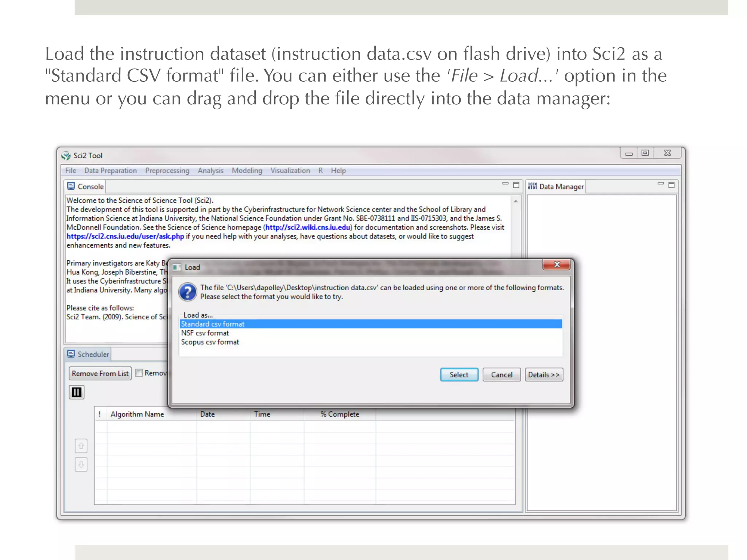Screen dimensions: 747x560
Task: Click the Console scrollbar up arrow
Action: [515, 201]
